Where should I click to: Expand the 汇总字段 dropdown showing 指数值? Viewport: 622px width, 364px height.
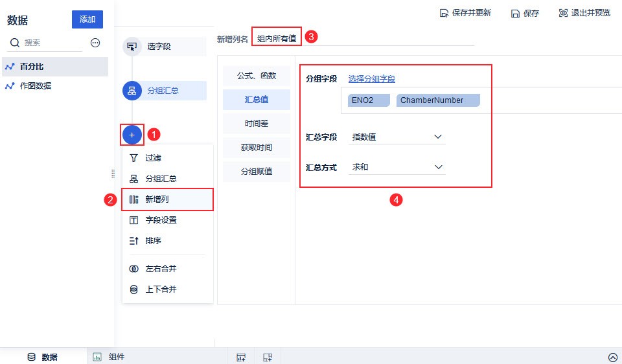point(397,137)
